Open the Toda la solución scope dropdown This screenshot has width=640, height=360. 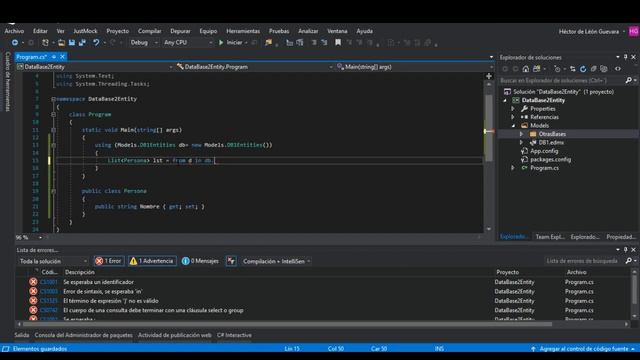53,261
